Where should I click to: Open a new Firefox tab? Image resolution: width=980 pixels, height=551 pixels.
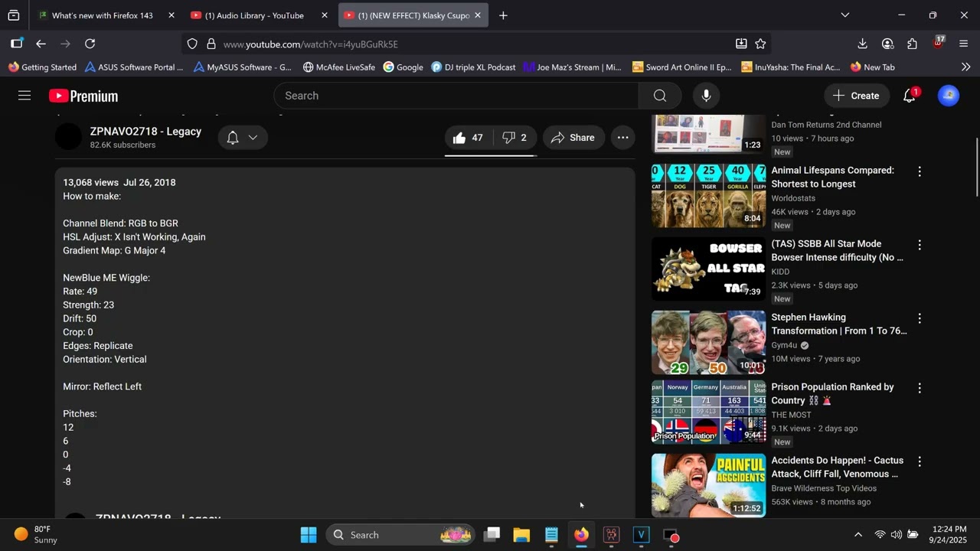[503, 15]
